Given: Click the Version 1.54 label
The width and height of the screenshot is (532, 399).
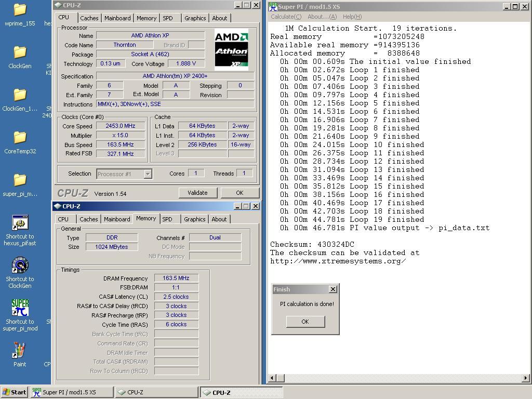Looking at the screenshot, I should (110, 194).
